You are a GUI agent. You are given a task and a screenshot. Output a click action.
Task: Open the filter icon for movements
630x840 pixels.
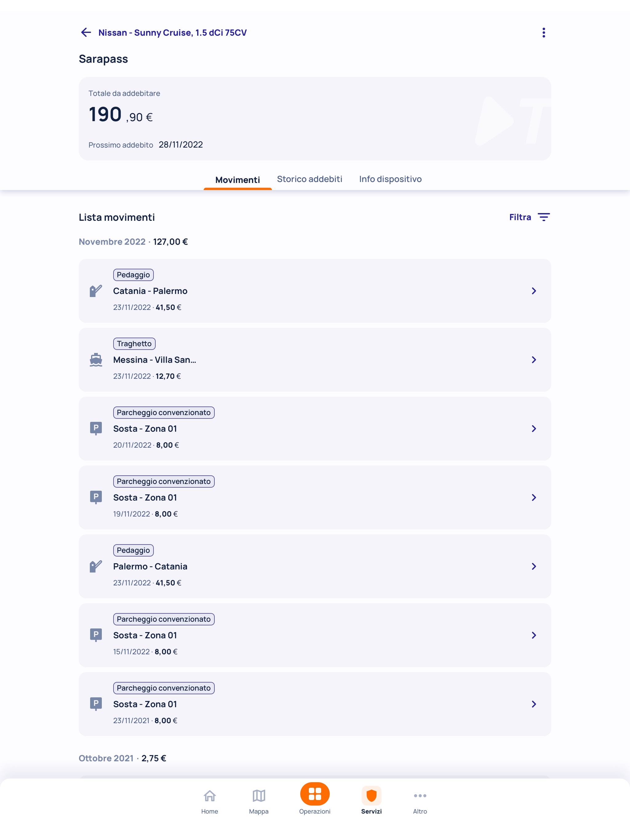(544, 217)
